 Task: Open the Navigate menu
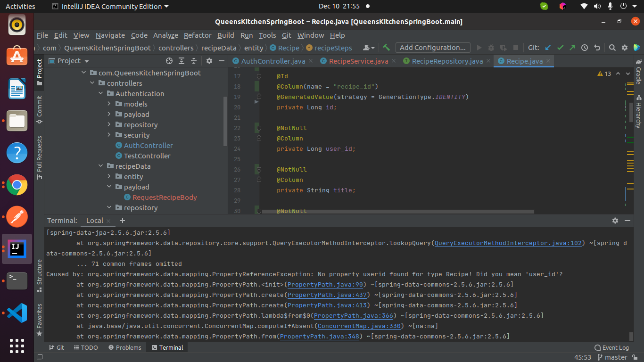pyautogui.click(x=110, y=35)
